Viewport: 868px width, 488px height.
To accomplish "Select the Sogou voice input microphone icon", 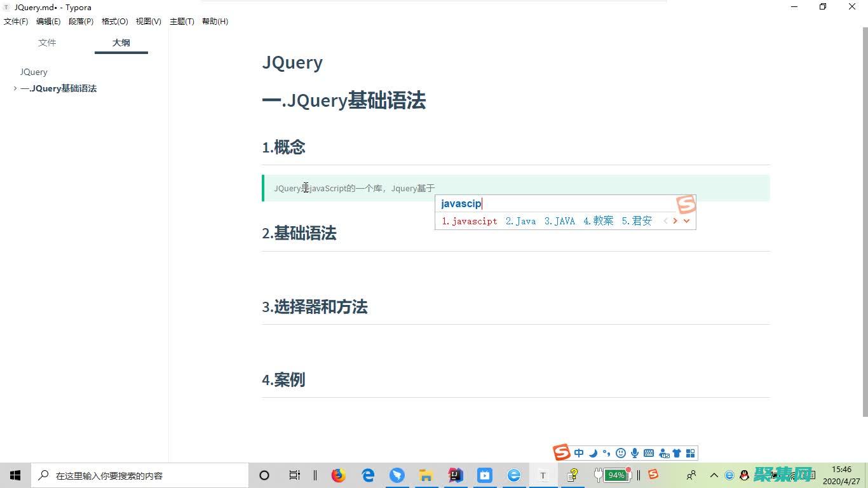I will [635, 453].
